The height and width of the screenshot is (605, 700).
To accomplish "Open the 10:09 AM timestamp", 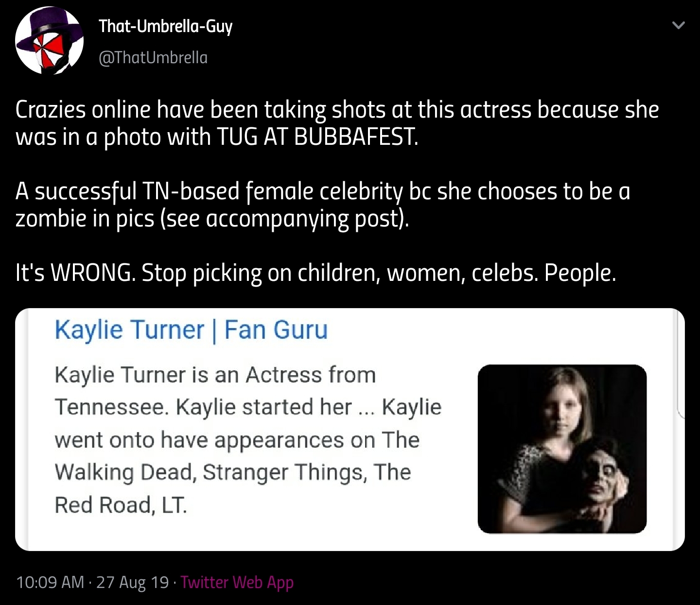I will [x=50, y=582].
